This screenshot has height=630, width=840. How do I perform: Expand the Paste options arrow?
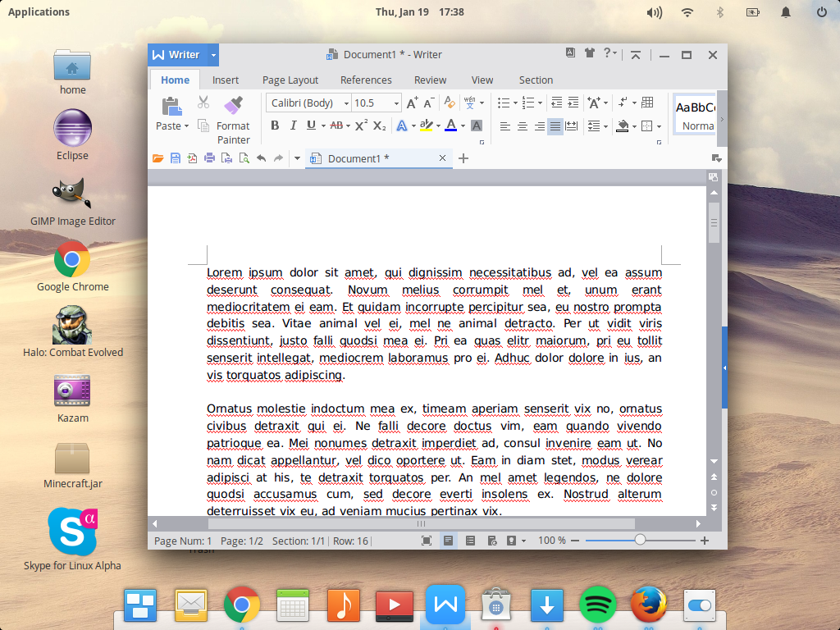(186, 126)
